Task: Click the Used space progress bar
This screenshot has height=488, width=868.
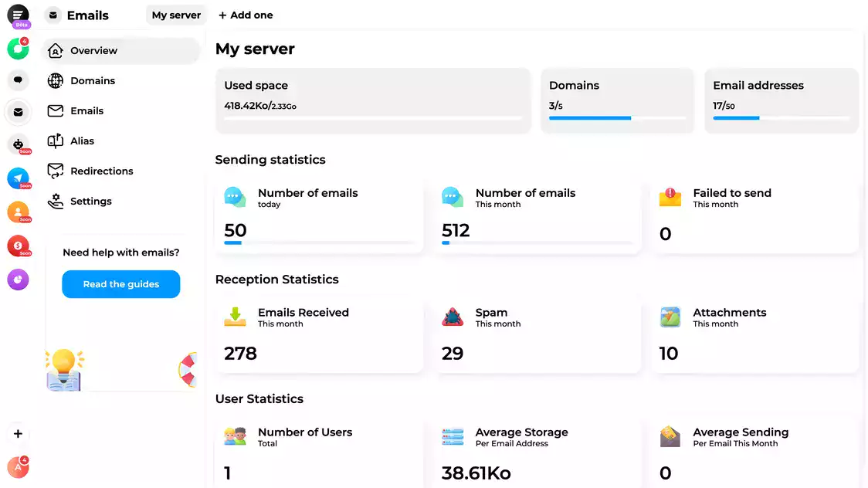Action: click(x=372, y=118)
